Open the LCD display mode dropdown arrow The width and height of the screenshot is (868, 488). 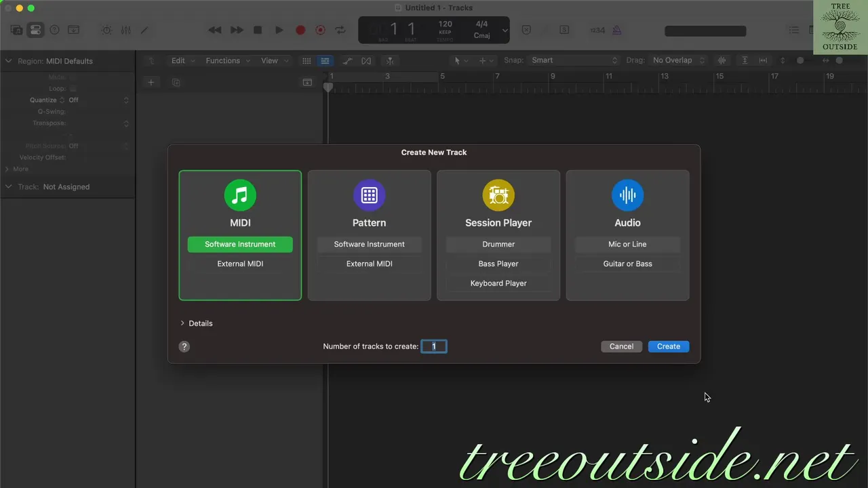point(505,30)
